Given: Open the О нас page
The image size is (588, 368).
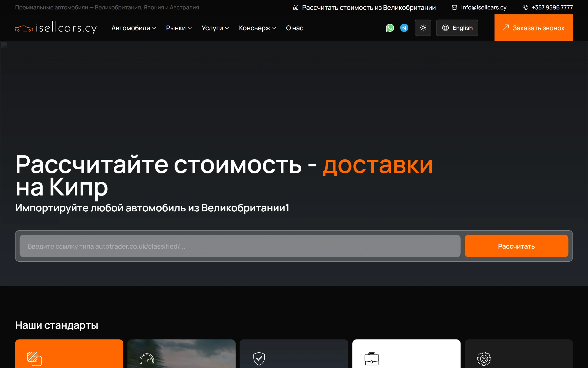Looking at the screenshot, I should pos(294,28).
